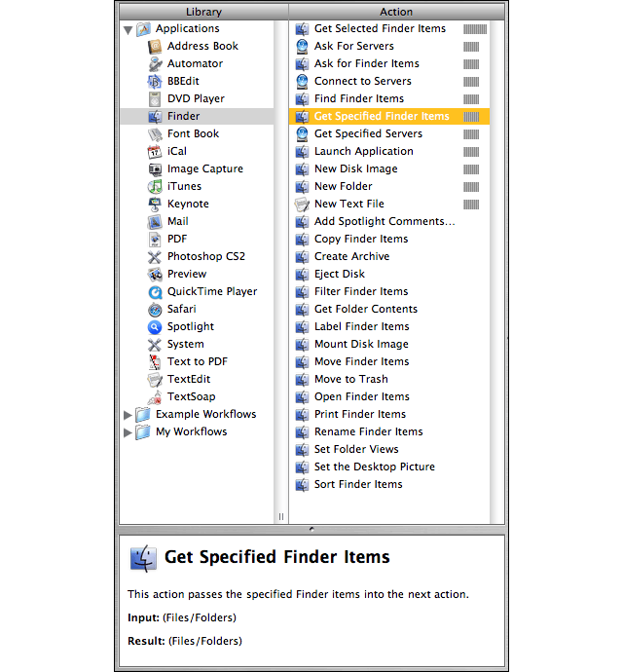Click the Safari compass icon
Screen dimensions: 623x672
[155, 309]
